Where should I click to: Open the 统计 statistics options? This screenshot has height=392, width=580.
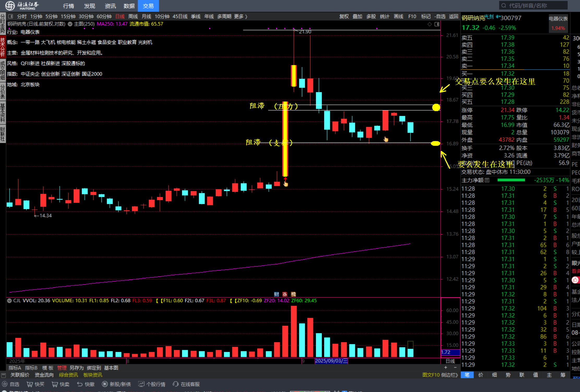[x=385, y=16]
